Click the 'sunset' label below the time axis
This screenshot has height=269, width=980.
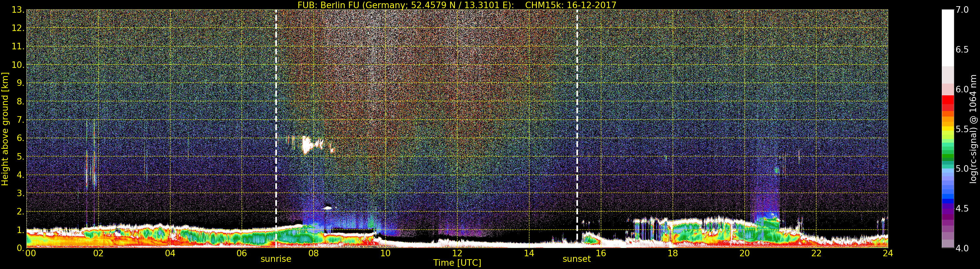[x=577, y=259]
